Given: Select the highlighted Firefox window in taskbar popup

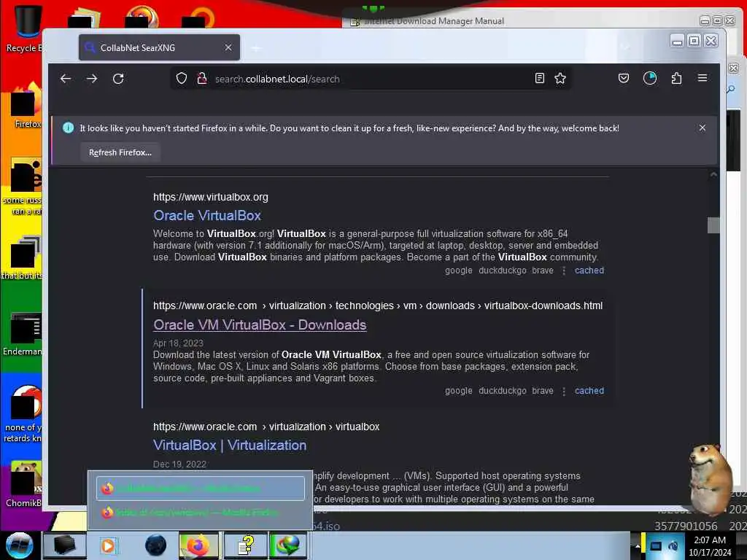Looking at the screenshot, I should pyautogui.click(x=201, y=489).
